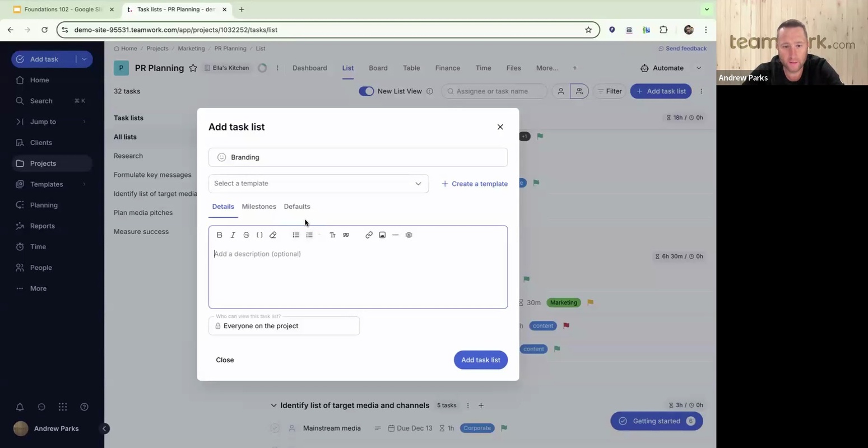Screen dimensions: 868x448
Task: Star the PR Planning project
Action: click(193, 68)
